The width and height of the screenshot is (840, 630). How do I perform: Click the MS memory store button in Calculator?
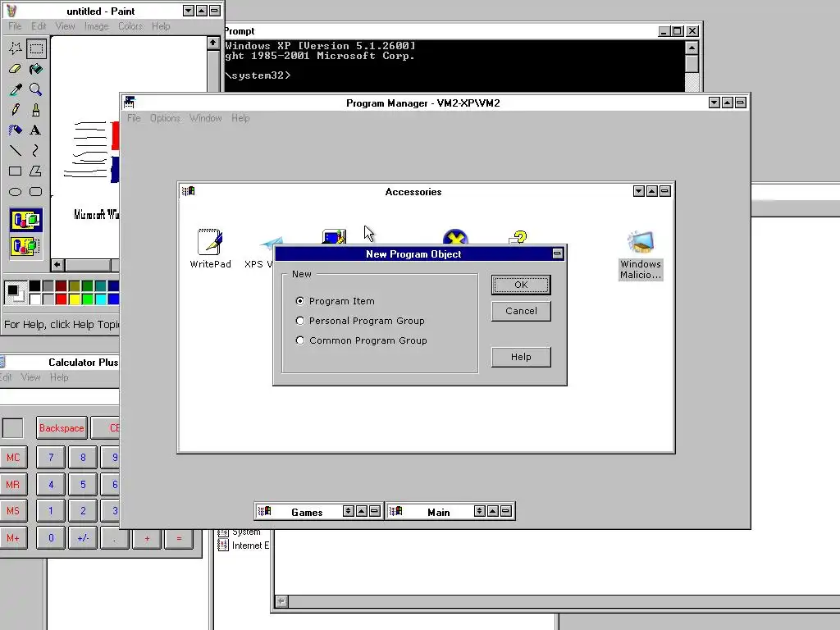pos(13,510)
